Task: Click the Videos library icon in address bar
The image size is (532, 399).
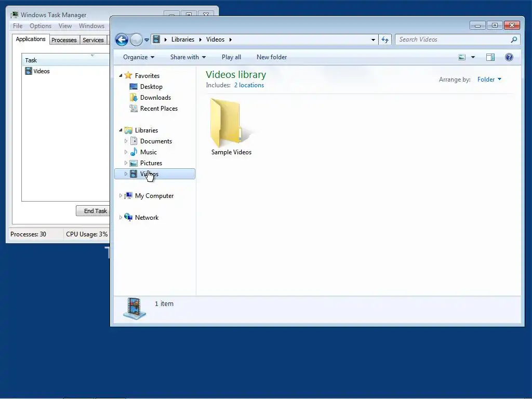Action: coord(156,39)
